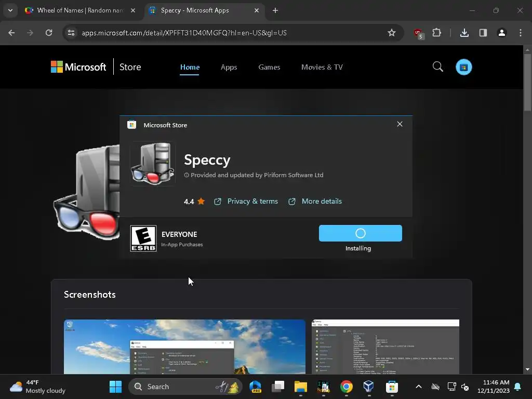Open Microsoft Store on taskbar
The width and height of the screenshot is (532, 399).
(392, 387)
